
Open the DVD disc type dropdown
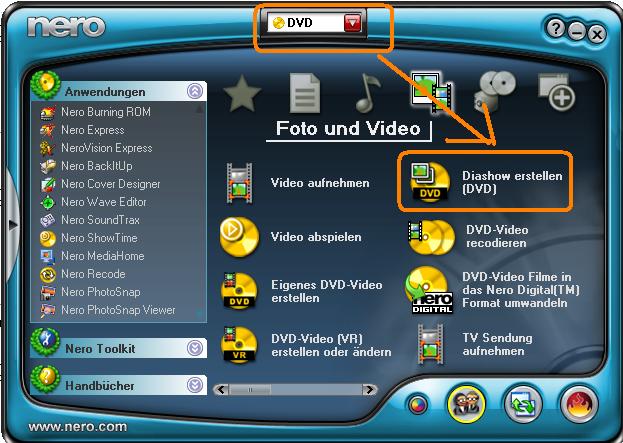tap(352, 23)
